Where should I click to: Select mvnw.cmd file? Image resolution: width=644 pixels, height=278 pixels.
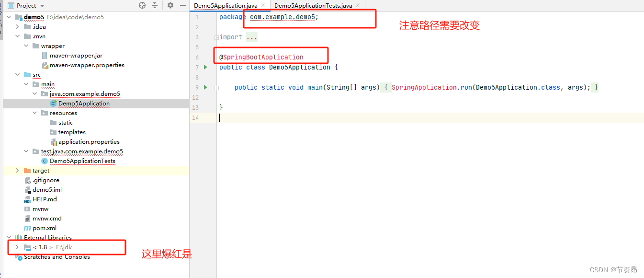point(47,219)
